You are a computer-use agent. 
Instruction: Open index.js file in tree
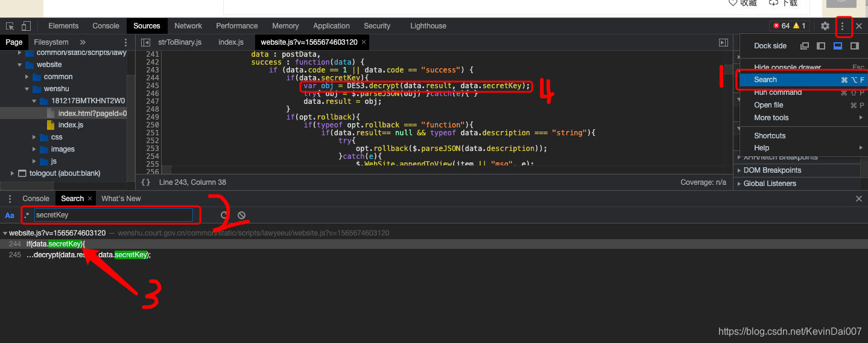point(71,125)
